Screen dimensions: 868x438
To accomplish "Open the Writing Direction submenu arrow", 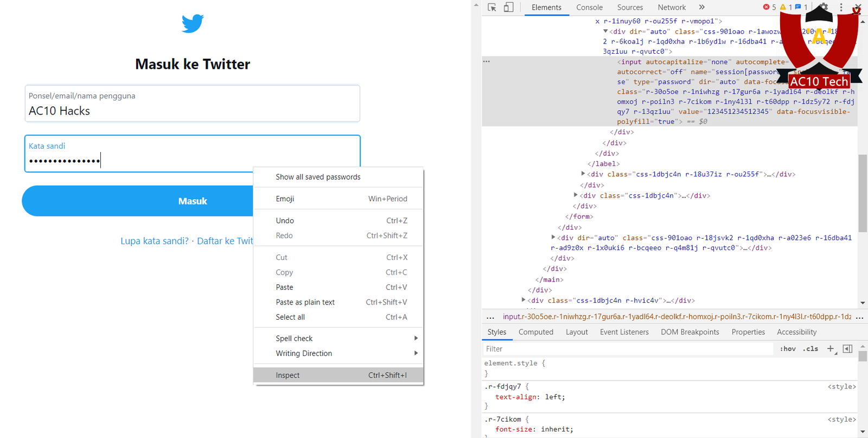I will point(416,353).
